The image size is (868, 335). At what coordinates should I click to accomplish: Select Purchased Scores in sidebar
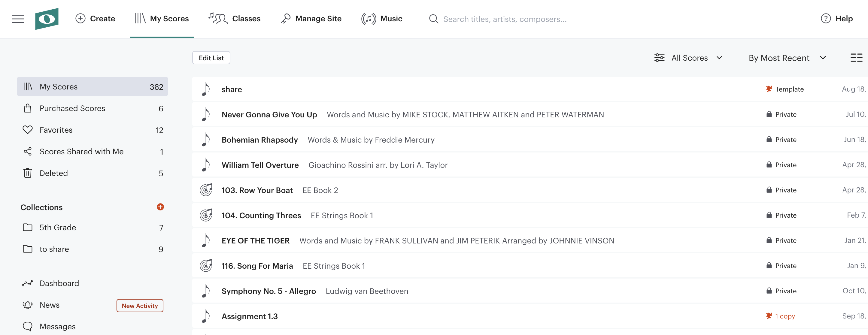point(92,108)
